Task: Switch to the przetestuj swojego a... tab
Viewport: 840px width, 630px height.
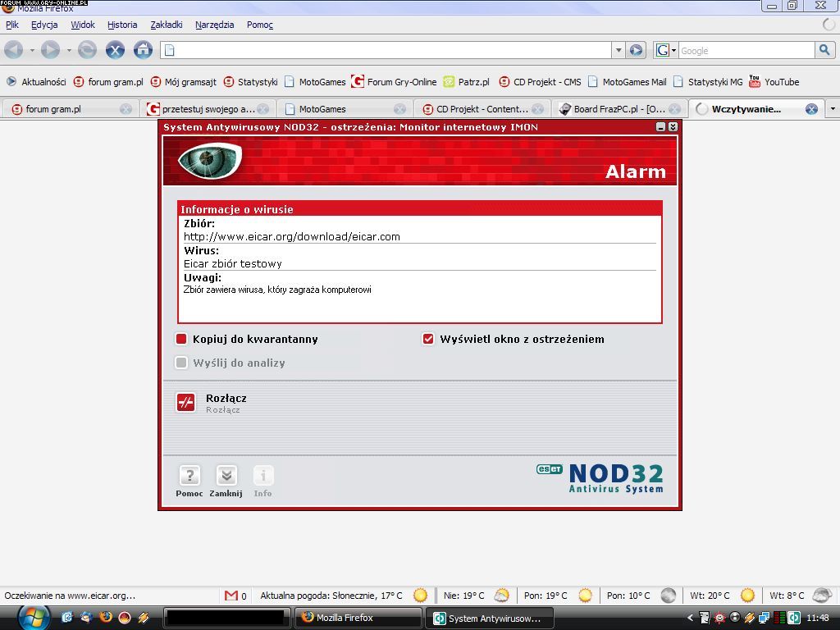Action: [208, 109]
